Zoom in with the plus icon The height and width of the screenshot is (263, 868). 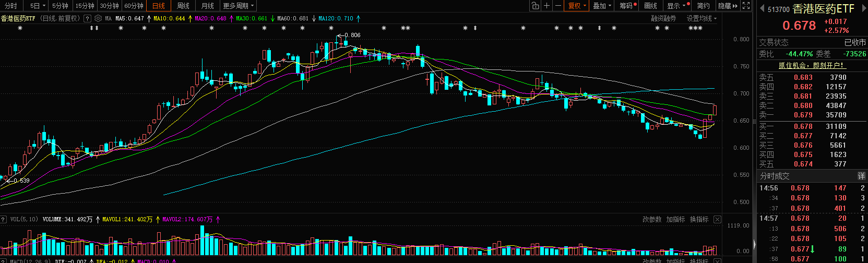546,6
